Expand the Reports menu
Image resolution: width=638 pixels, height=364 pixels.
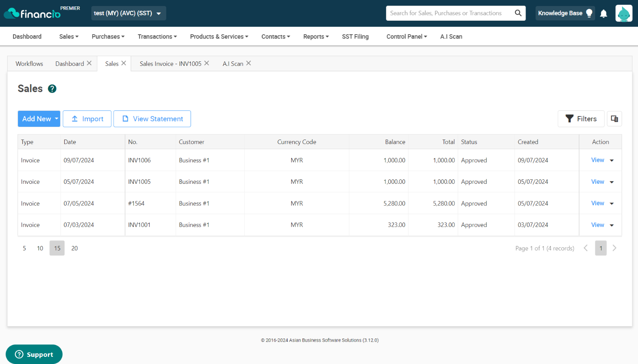[x=316, y=36]
